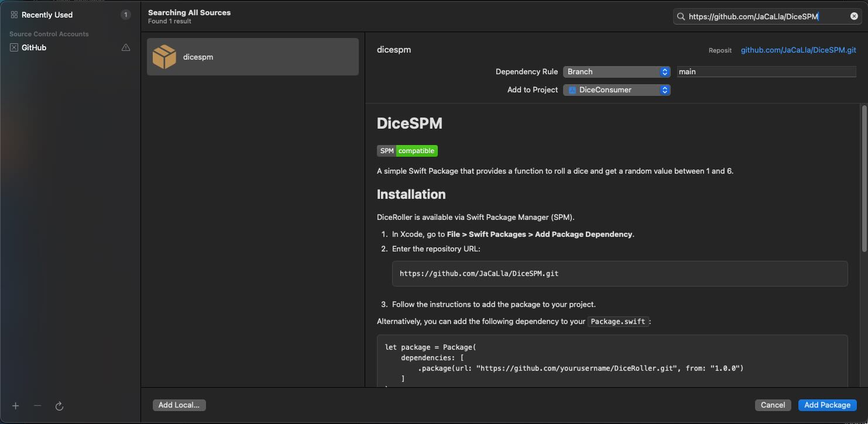Edit the branch name field 'main'

point(766,71)
